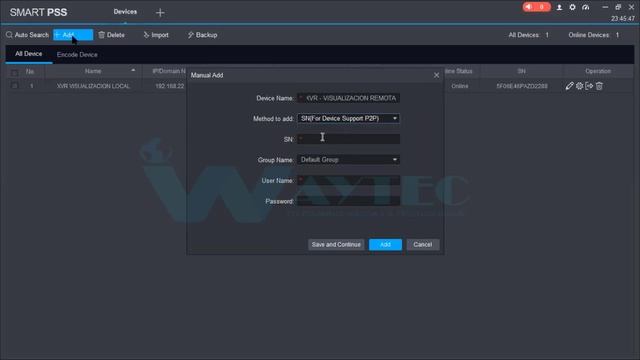
Task: Click the Password input field
Action: (348, 201)
